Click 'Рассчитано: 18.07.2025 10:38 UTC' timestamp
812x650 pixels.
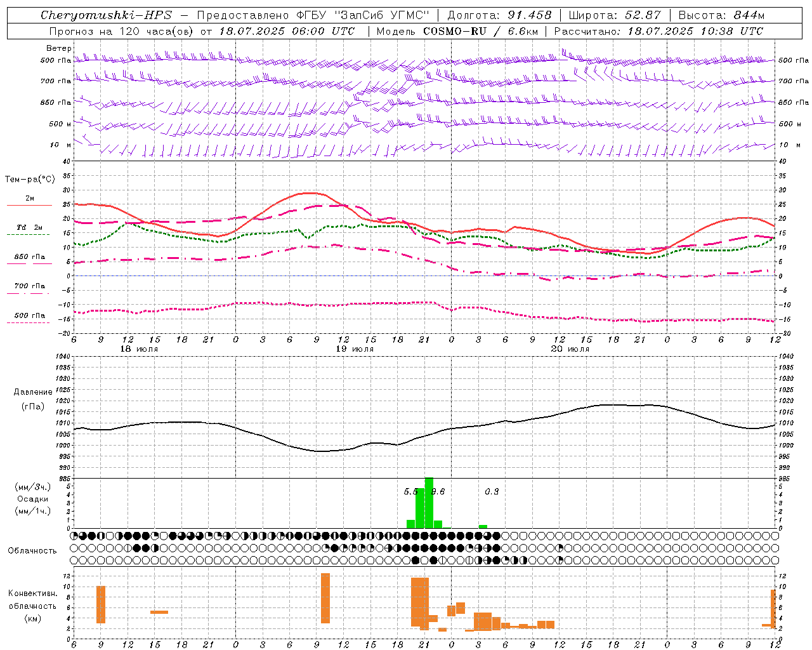(658, 31)
